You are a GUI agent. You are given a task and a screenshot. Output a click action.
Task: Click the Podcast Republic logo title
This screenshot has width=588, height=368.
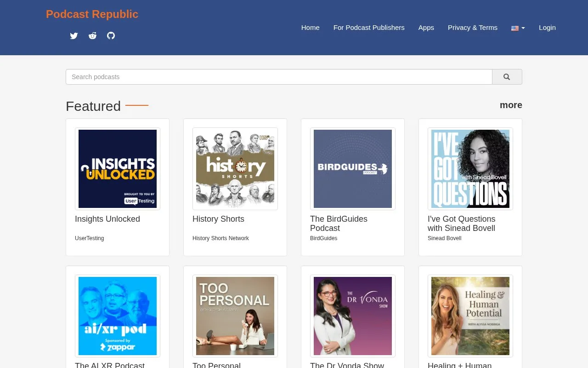click(92, 14)
